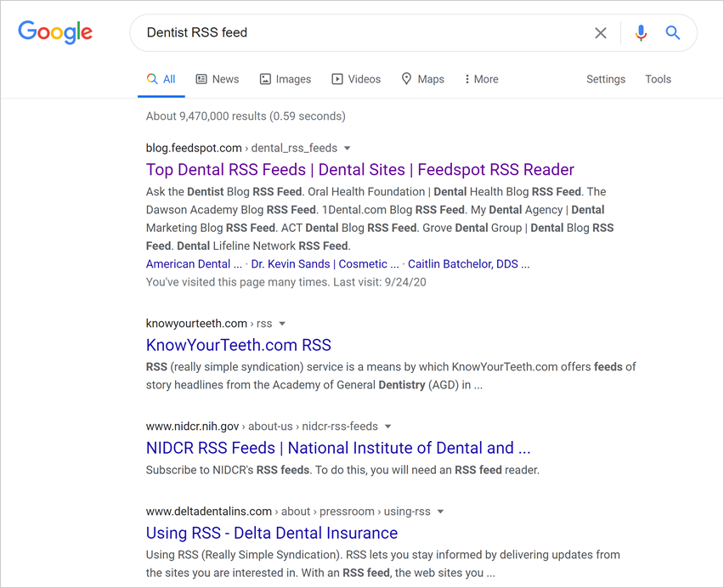Start voice search with microphone icon
The height and width of the screenshot is (588, 724).
[x=641, y=33]
